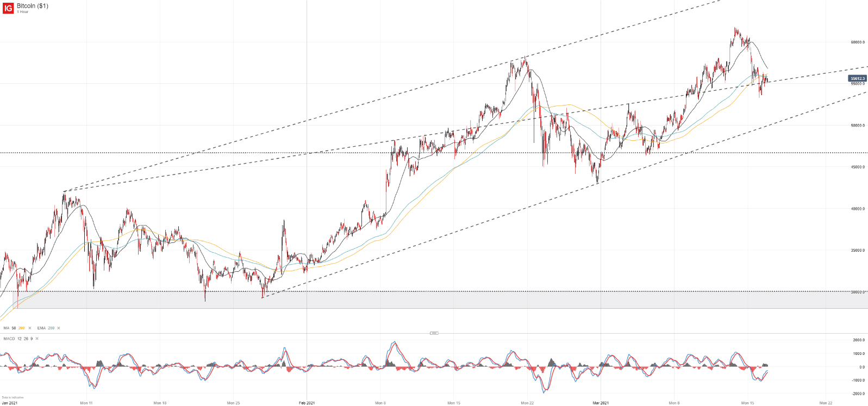
Task: Click the Mon 18 date label
Action: pos(160,403)
